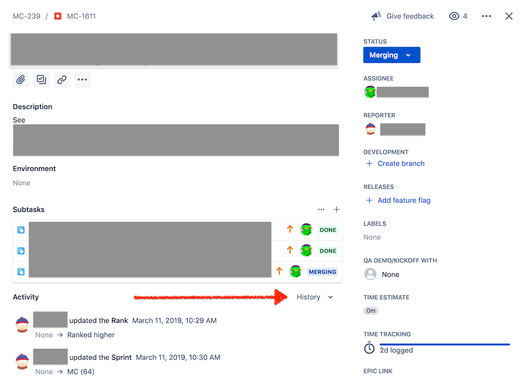Click third subtask type icon
This screenshot has height=379, width=530.
(x=21, y=272)
